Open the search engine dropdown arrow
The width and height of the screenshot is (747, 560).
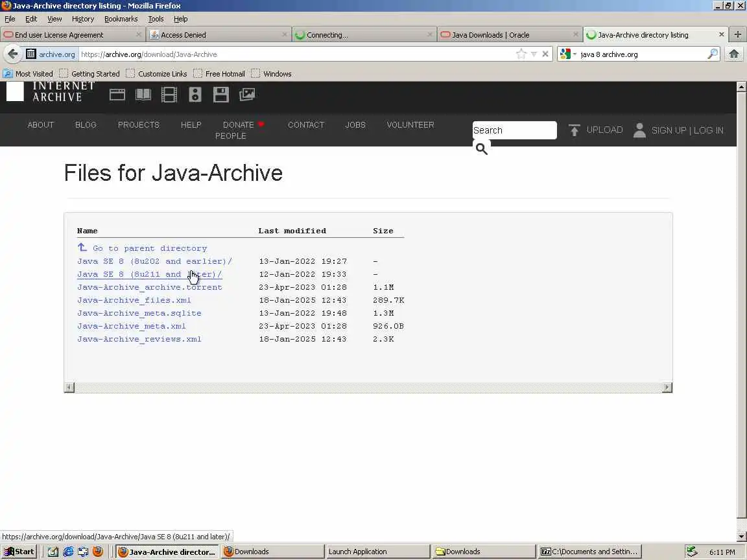[x=575, y=54]
